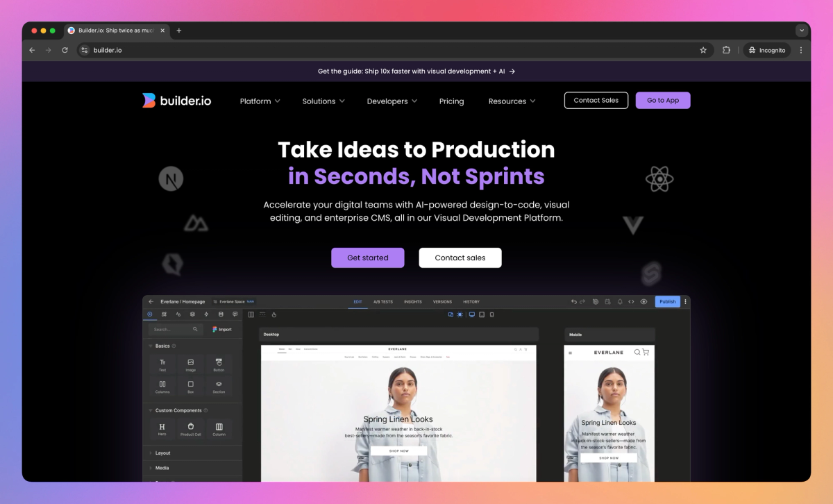833x504 pixels.
Task: Open Chrome tab search dropdown
Action: tap(802, 31)
